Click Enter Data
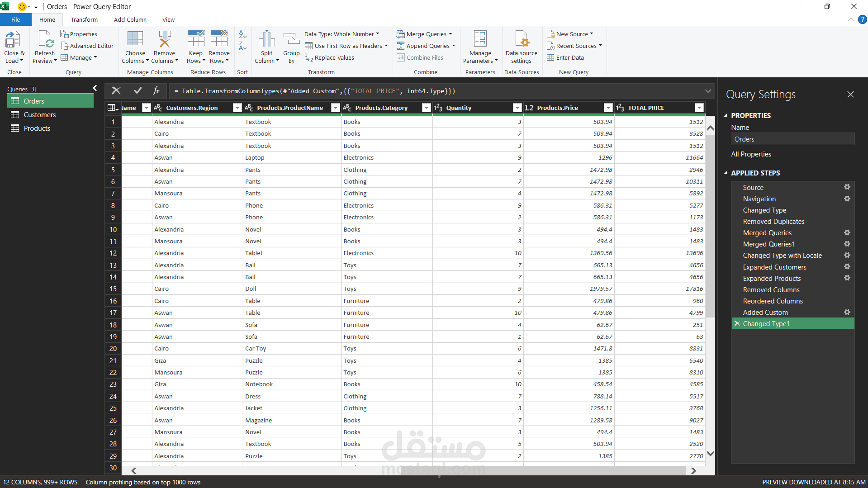 tap(565, 57)
